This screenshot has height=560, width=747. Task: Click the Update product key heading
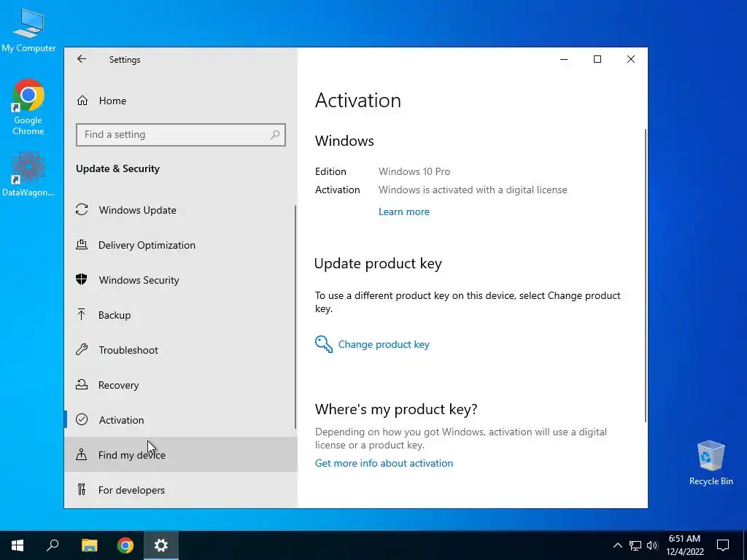tap(379, 263)
